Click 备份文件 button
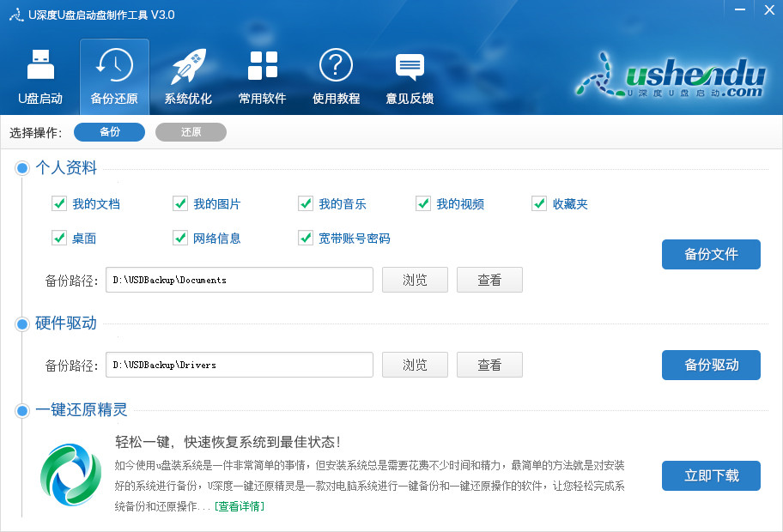Screen dimensions: 783x532 (x=711, y=255)
